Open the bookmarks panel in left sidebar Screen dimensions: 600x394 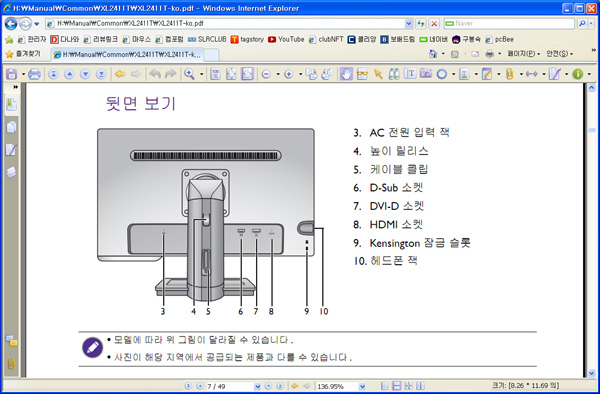point(11,104)
